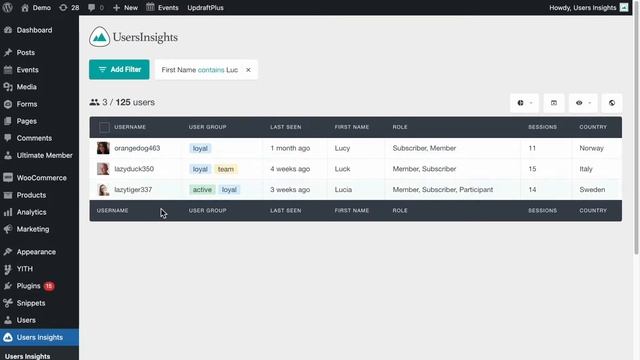Open Dashboard in the sidebar

(34, 30)
